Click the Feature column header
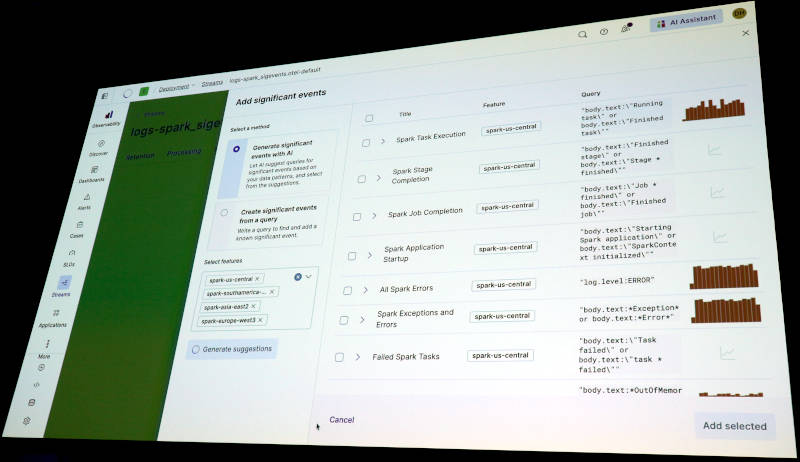The image size is (800, 462). 494,104
